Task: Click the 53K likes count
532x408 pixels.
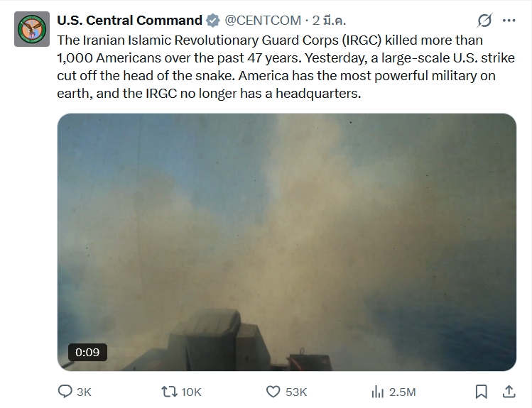Action: pyautogui.click(x=295, y=392)
